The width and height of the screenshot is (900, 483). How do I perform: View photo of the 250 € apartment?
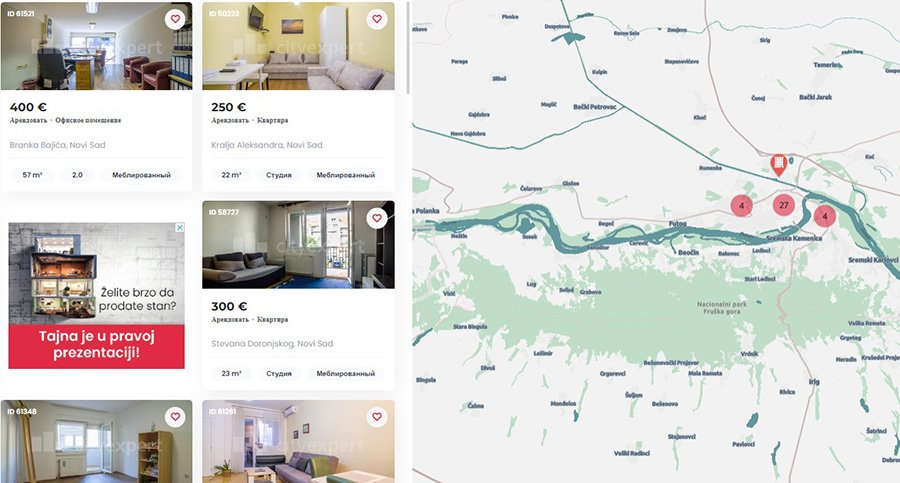[298, 46]
